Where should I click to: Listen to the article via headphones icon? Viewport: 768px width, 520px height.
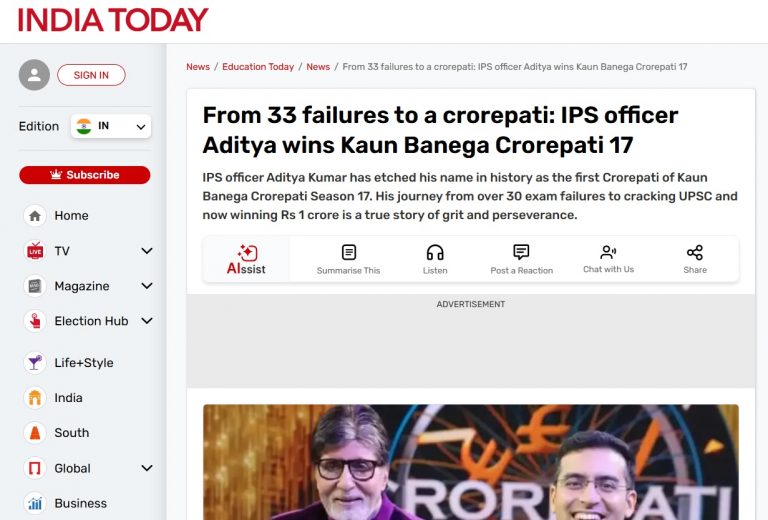coord(435,252)
